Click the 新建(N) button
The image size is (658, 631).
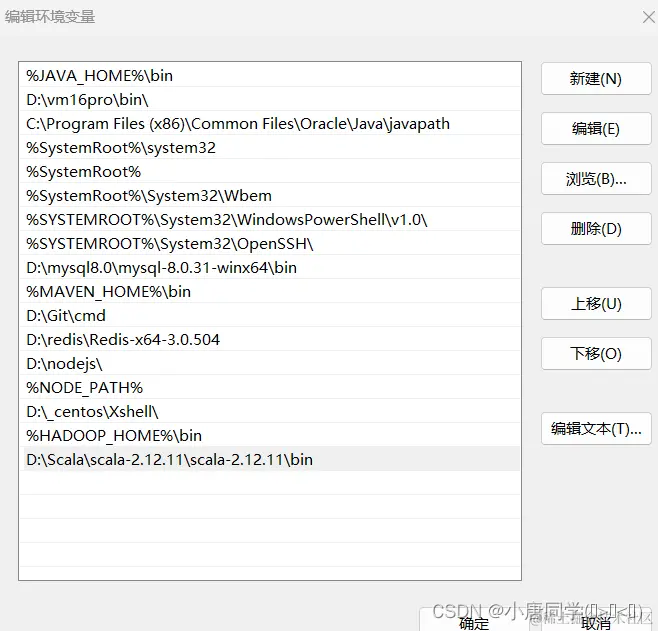pyautogui.click(x=596, y=78)
